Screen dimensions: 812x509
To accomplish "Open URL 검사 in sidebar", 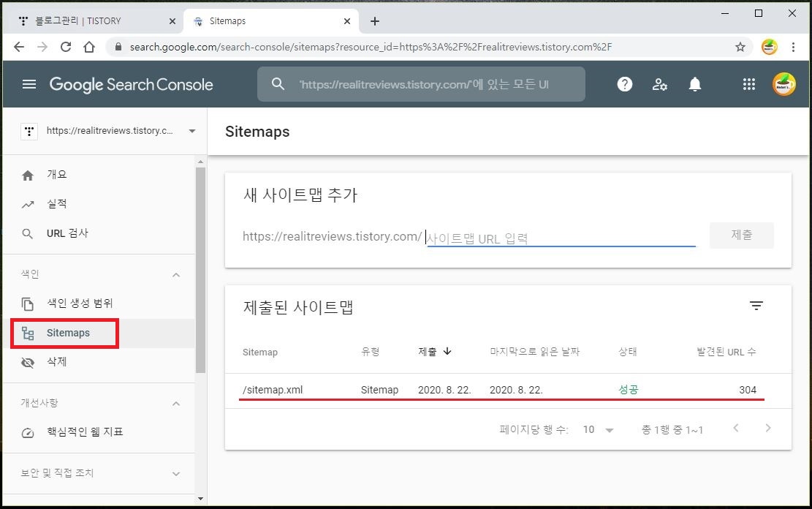I will [x=99, y=234].
